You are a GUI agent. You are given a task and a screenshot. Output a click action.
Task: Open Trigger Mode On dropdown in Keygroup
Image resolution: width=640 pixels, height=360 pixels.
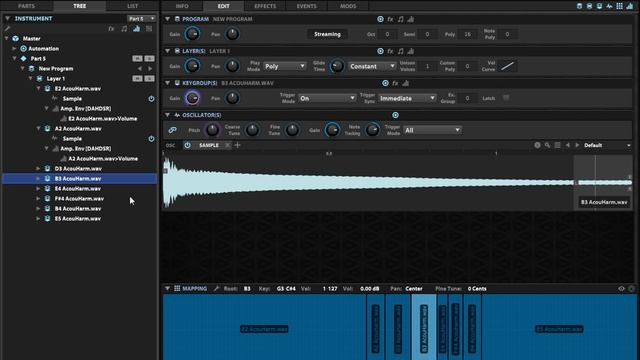pos(327,98)
